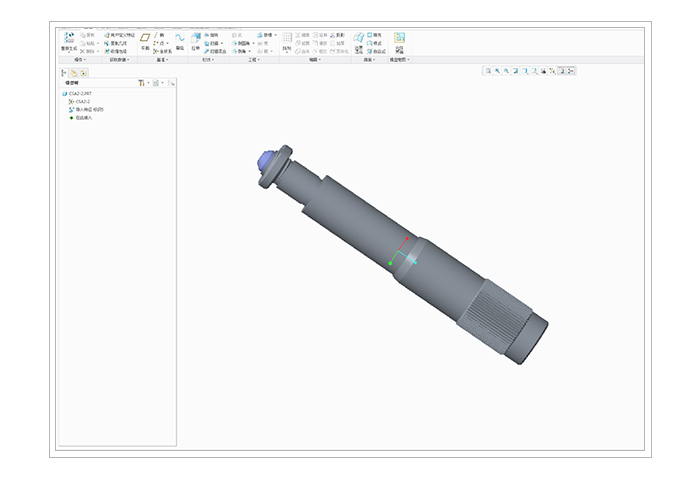The image size is (700, 478).
Task: Click Refit in the graphics toolbar
Action: tap(487, 71)
